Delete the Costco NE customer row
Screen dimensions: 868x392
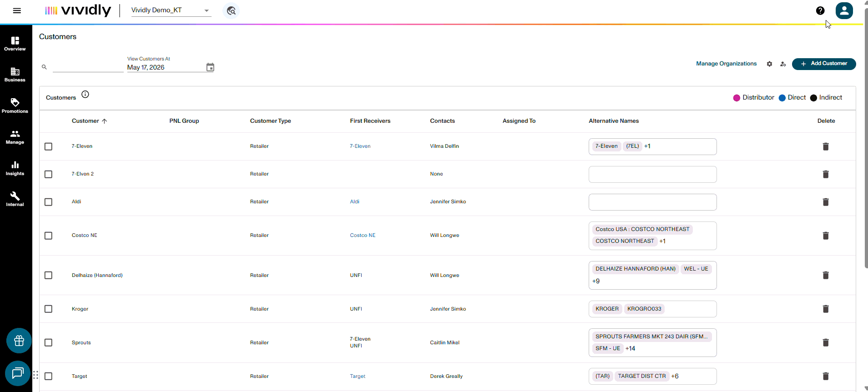[x=826, y=236]
